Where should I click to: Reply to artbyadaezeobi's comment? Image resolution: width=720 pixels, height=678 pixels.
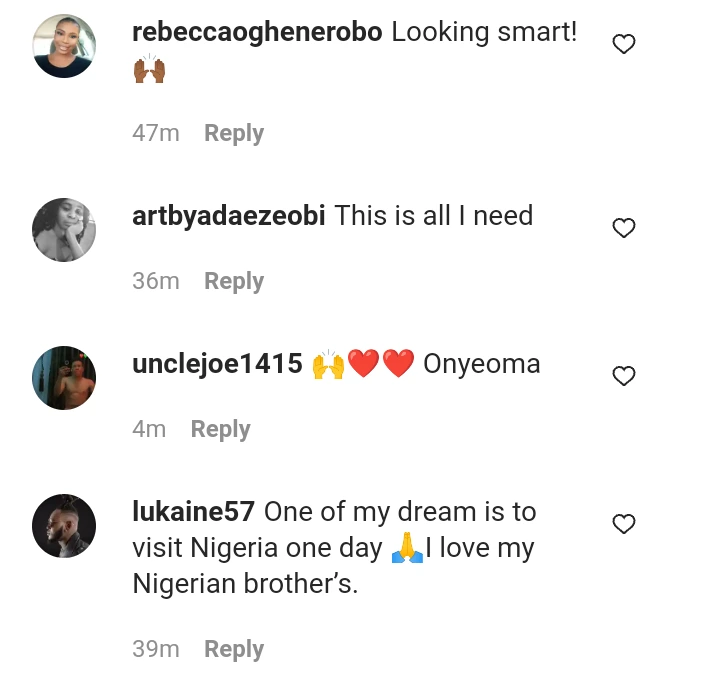pyautogui.click(x=234, y=281)
